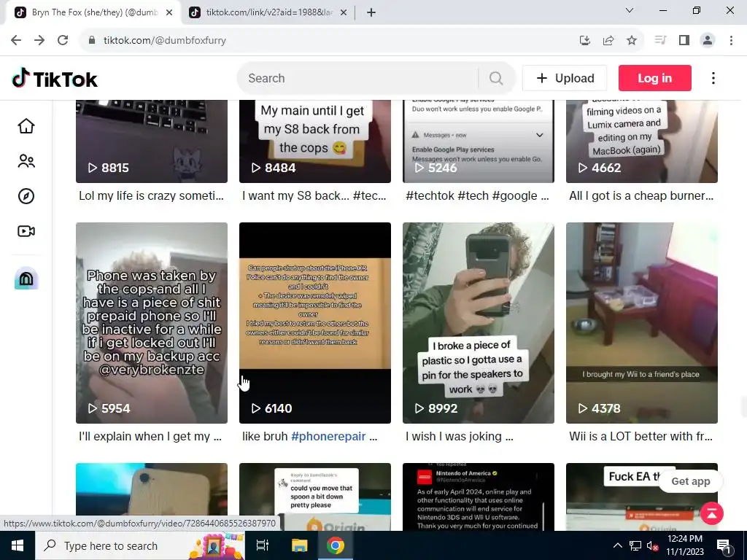Open the TikTok home feed icon

26,126
